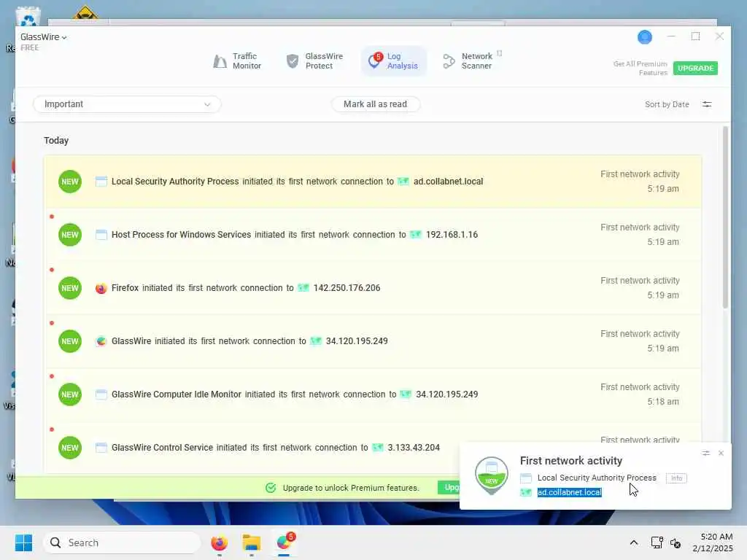
Task: Switch to the Log Analysis tab
Action: click(393, 61)
